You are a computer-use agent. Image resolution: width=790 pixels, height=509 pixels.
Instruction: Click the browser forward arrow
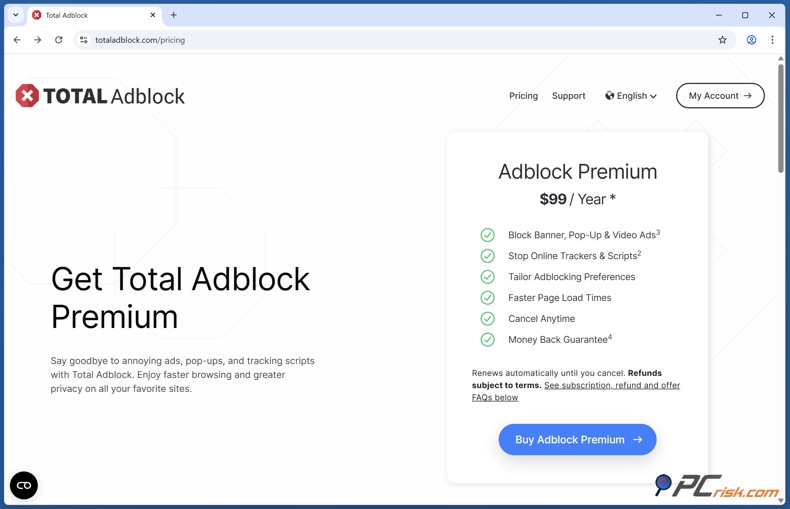(38, 40)
